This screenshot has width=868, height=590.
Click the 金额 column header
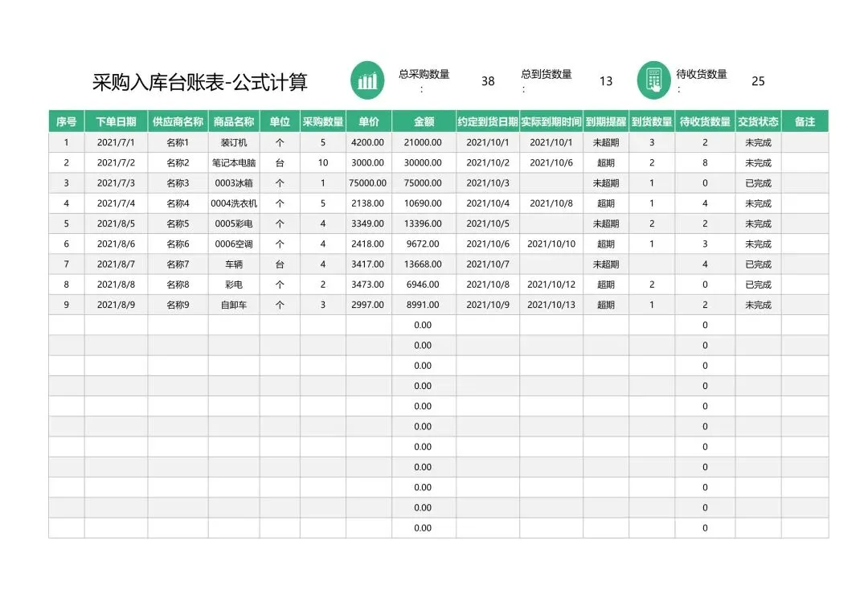click(424, 121)
